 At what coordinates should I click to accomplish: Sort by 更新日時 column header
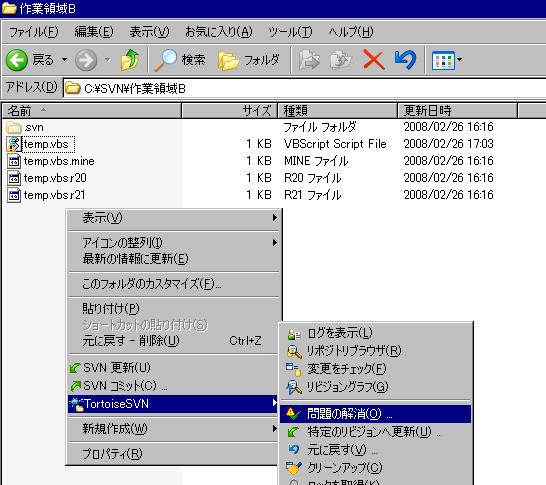point(457,111)
